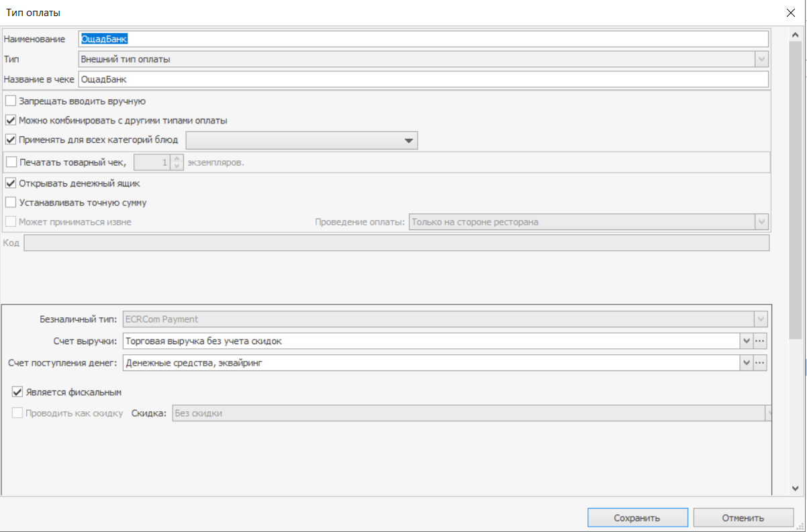Open the Безналичный тип dropdown
The width and height of the screenshot is (807, 532).
tap(761, 319)
